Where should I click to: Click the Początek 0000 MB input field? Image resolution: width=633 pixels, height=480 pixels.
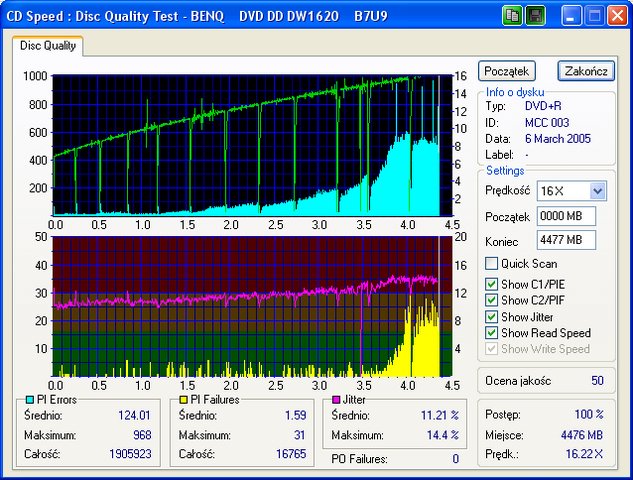[x=566, y=216]
